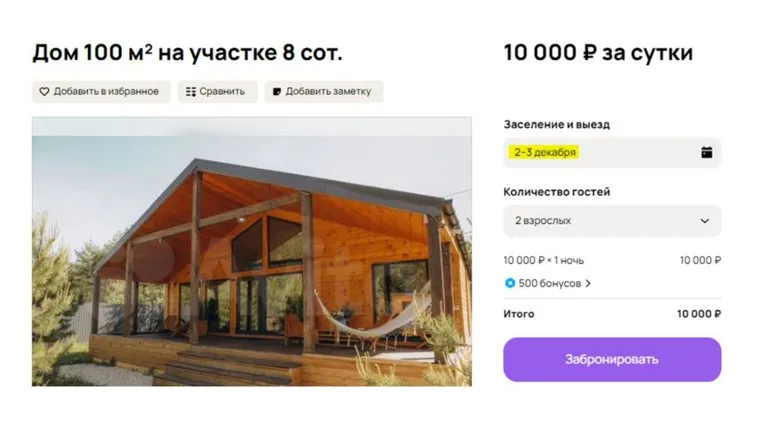
Task: Click the 10 000 ₽ × 1 ночь line
Action: (x=543, y=260)
